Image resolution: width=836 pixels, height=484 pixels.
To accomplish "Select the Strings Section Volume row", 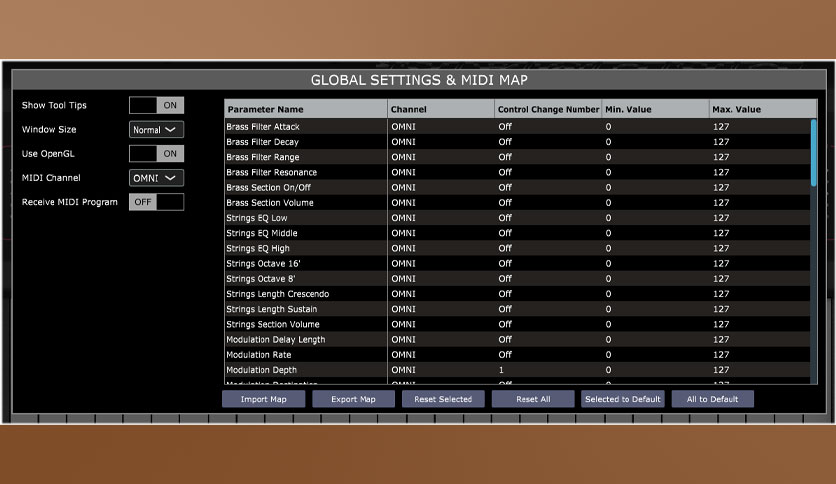I will [517, 324].
